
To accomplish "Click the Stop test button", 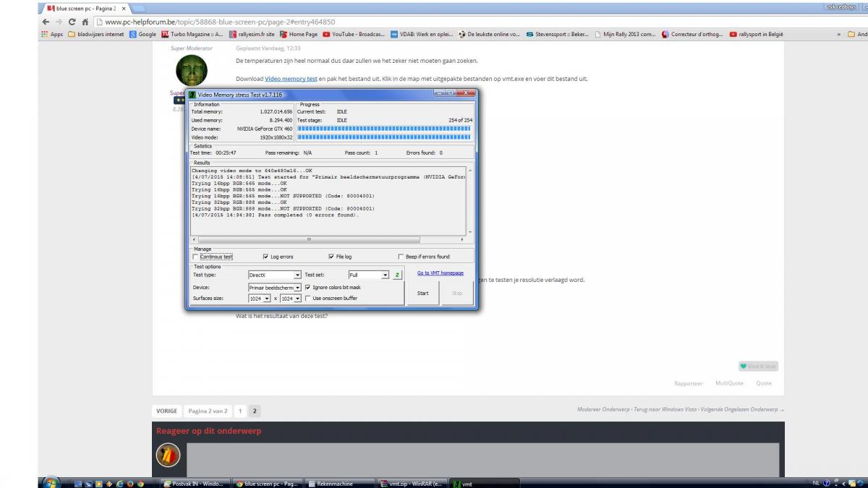I will pyautogui.click(x=457, y=293).
